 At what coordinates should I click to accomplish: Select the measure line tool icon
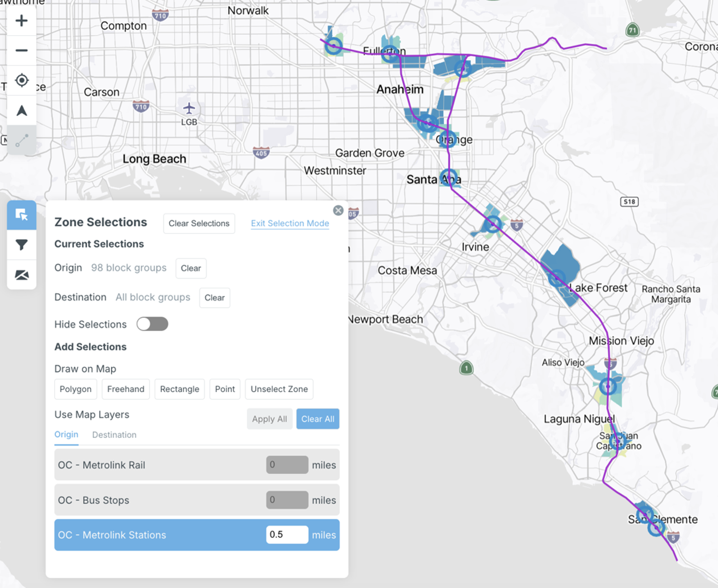click(x=21, y=140)
